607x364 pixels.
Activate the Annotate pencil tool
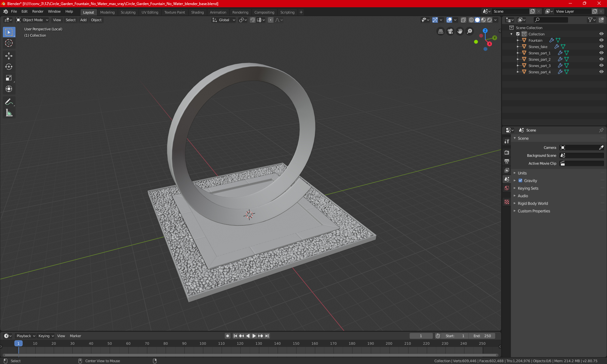point(9,102)
